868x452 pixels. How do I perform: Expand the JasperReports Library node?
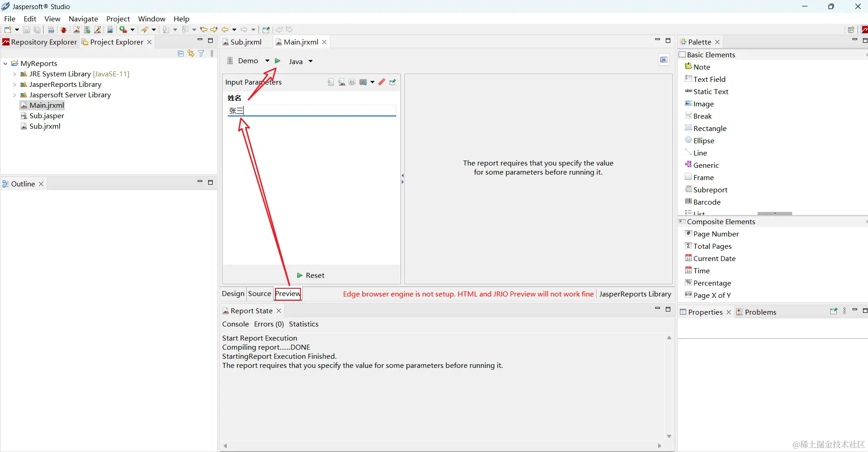click(15, 85)
